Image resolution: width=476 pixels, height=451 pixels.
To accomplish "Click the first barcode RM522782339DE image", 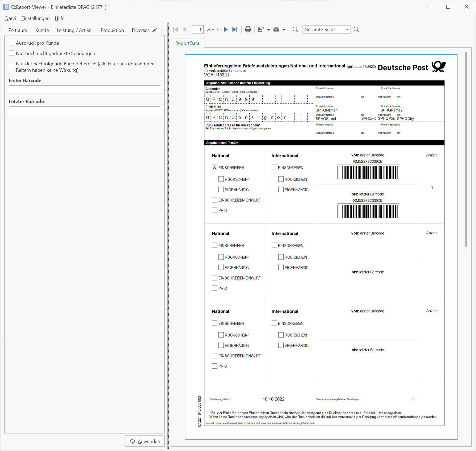I will point(368,172).
